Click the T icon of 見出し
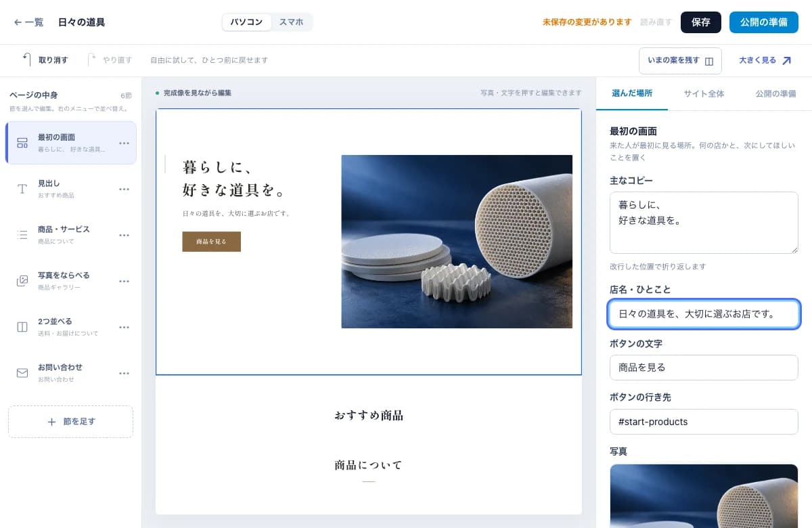 22,189
